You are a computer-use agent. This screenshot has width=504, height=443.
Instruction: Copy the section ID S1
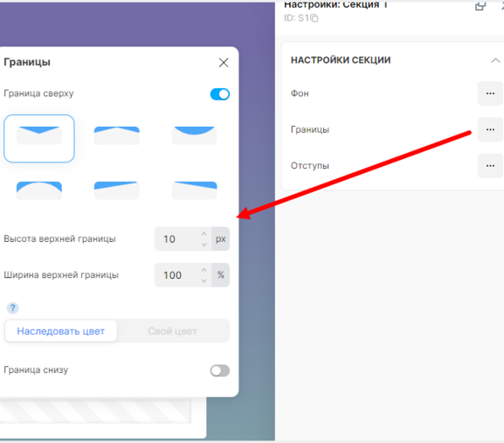pyautogui.click(x=315, y=19)
